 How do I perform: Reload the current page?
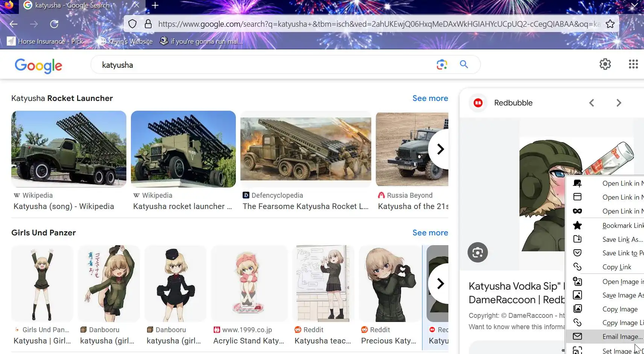click(x=54, y=24)
